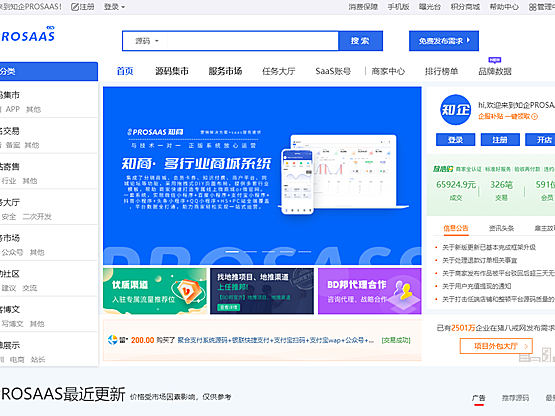
Task: Switch to the 推荐源码 tab
Action: [515, 398]
